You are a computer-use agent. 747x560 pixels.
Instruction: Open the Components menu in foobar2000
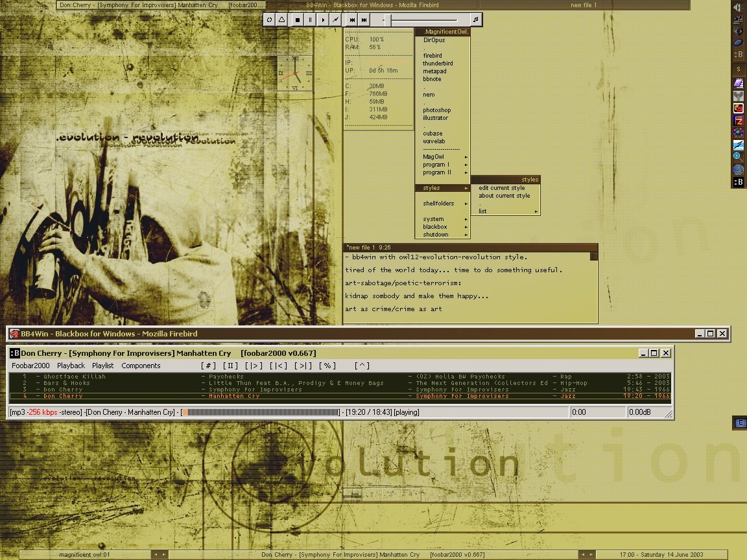141,366
